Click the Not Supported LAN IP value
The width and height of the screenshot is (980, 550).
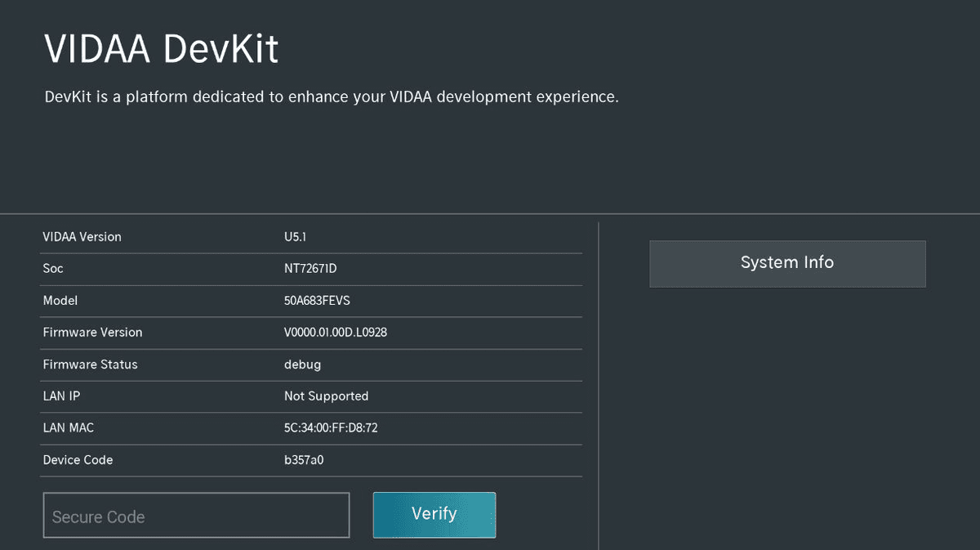(x=326, y=396)
